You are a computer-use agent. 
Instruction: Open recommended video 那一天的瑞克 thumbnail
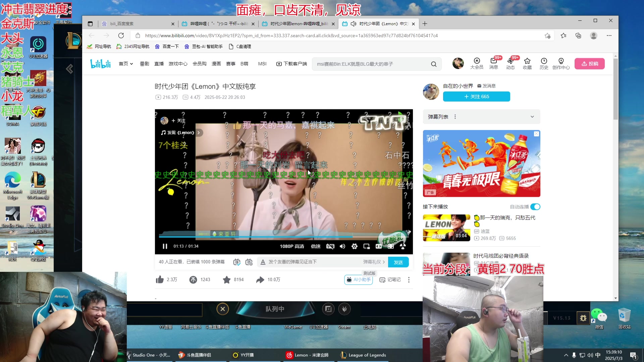pyautogui.click(x=446, y=228)
